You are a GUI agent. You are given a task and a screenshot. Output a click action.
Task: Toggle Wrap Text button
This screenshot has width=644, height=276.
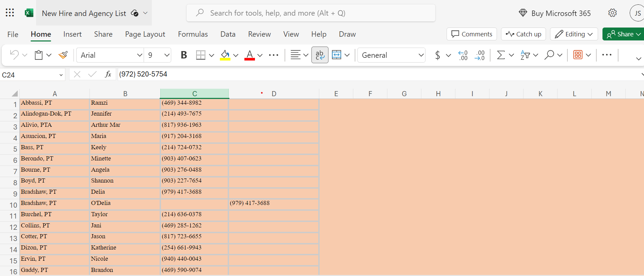(x=320, y=55)
